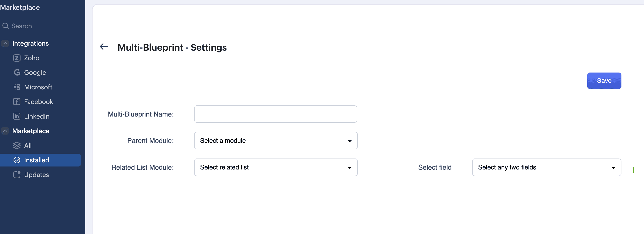Click the green plus icon to add field
This screenshot has width=644, height=234.
tap(633, 170)
